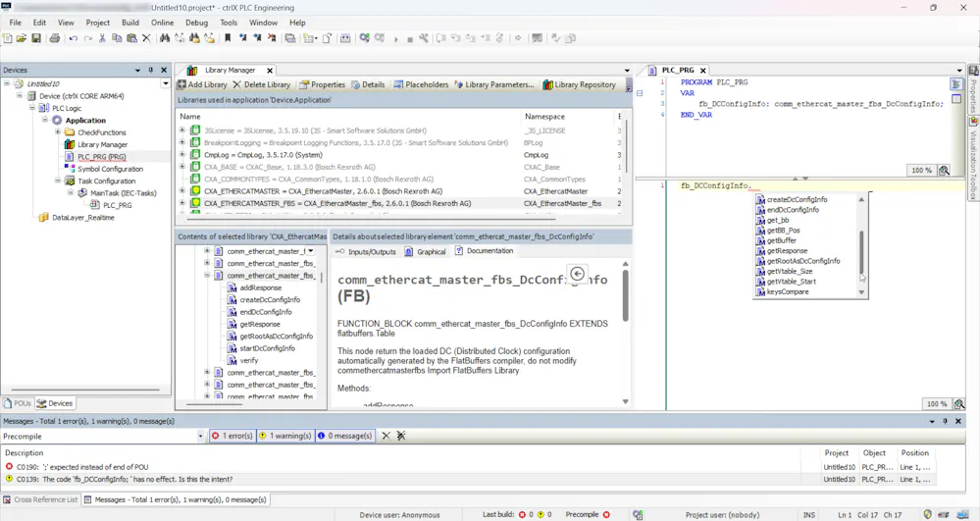This screenshot has width=980, height=521.
Task: Expand the CheckFunctions folder
Action: 58,132
